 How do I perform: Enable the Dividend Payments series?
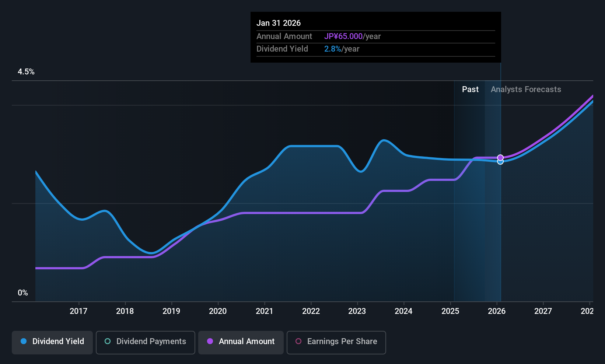(x=146, y=342)
